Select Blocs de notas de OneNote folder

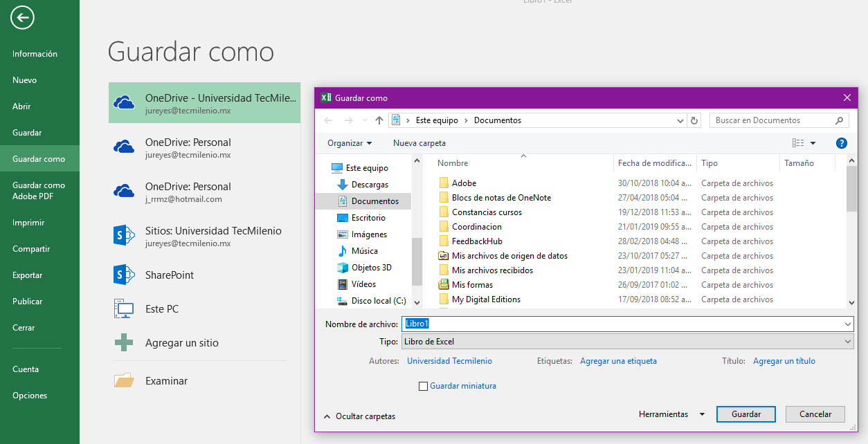pyautogui.click(x=501, y=198)
